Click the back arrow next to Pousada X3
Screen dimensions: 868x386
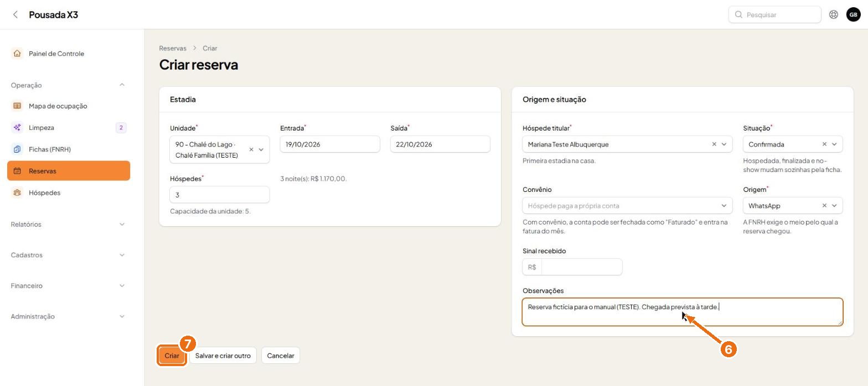(x=15, y=15)
